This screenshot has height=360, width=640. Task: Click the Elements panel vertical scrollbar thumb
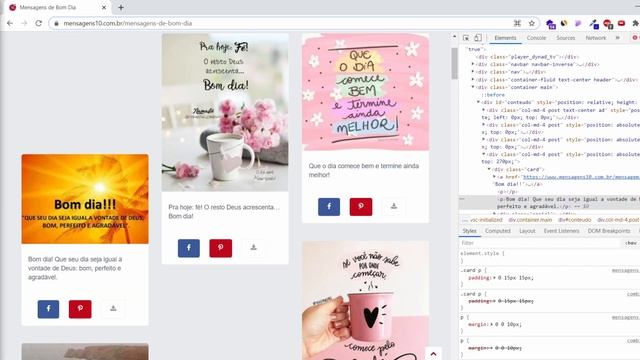click(454, 63)
